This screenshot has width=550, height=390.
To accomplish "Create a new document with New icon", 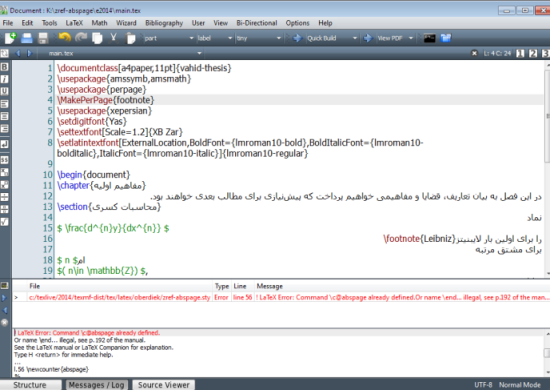I will tap(10, 38).
